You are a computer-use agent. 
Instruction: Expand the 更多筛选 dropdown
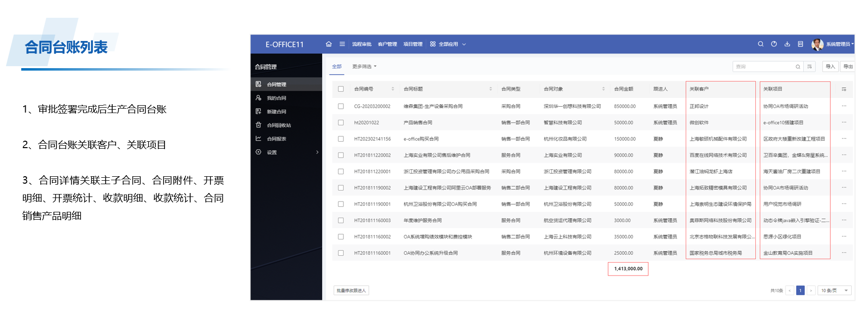coord(364,67)
